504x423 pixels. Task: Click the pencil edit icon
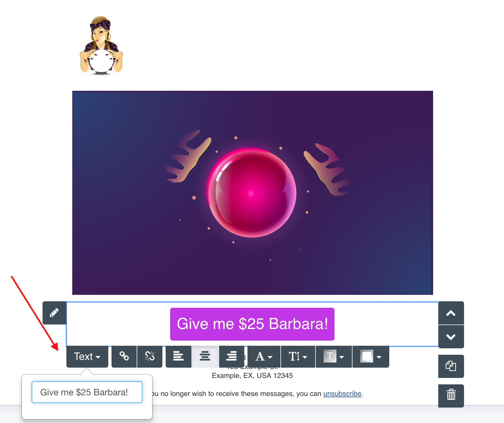(54, 313)
